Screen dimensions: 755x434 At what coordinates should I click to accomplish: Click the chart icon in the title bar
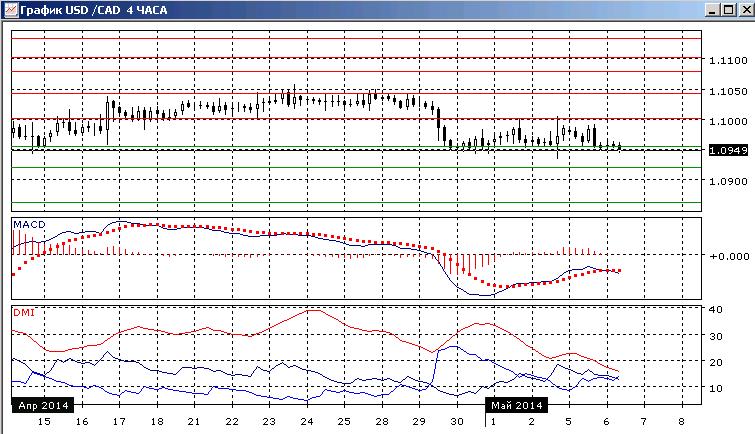tap(11, 10)
